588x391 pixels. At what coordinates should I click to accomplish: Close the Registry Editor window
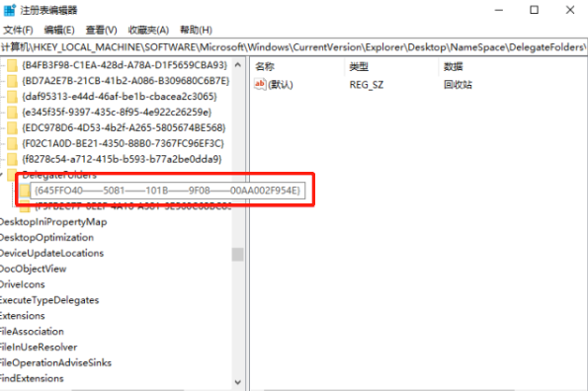[570, 10]
